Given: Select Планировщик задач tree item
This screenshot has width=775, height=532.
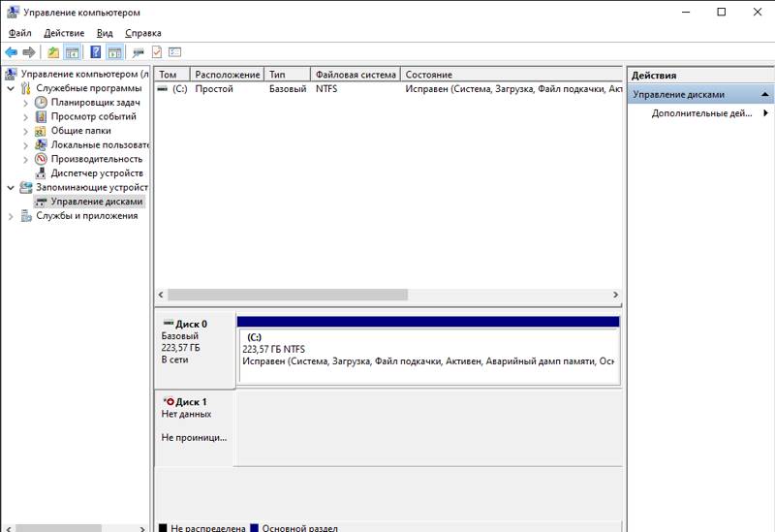Looking at the screenshot, I should [95, 103].
